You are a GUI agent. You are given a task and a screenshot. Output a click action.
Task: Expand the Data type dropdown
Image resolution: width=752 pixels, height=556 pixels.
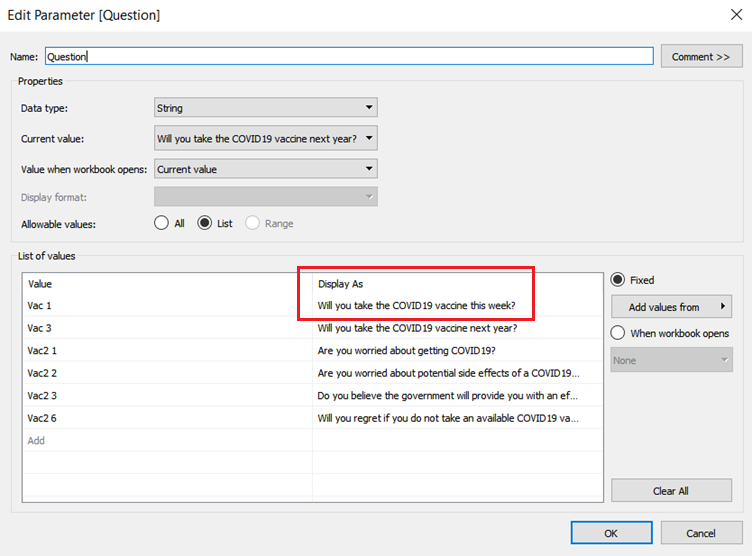[x=266, y=108]
